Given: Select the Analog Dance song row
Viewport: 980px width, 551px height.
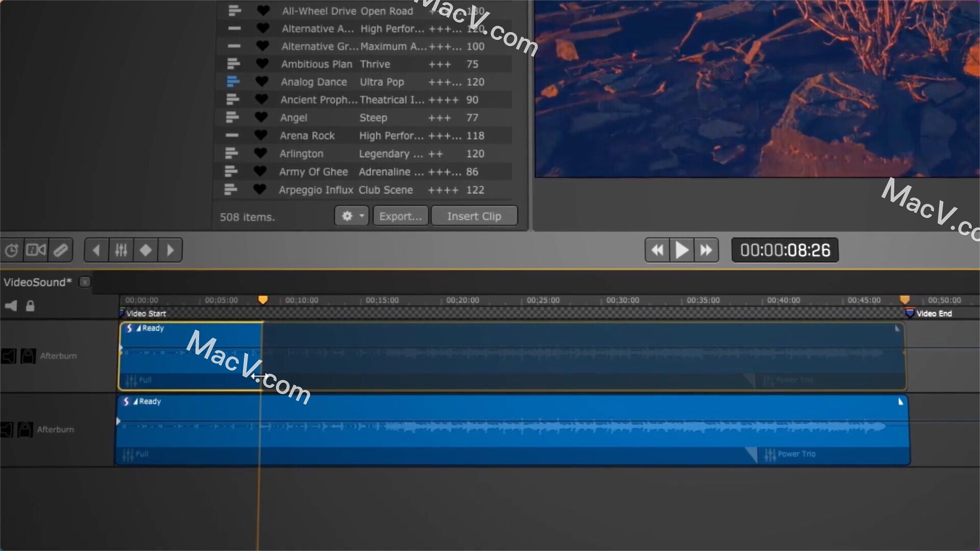Looking at the screenshot, I should [x=363, y=82].
